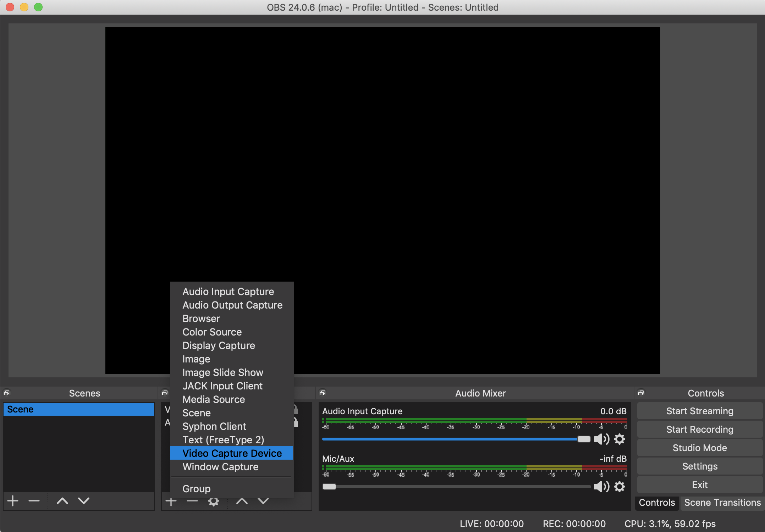Choose Video Capture Device from menu
The height and width of the screenshot is (532, 765).
232,453
